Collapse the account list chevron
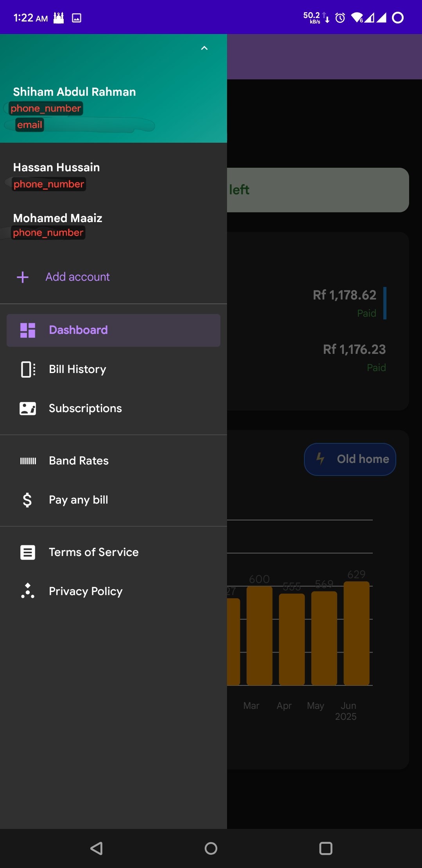This screenshot has width=422, height=868. click(204, 48)
